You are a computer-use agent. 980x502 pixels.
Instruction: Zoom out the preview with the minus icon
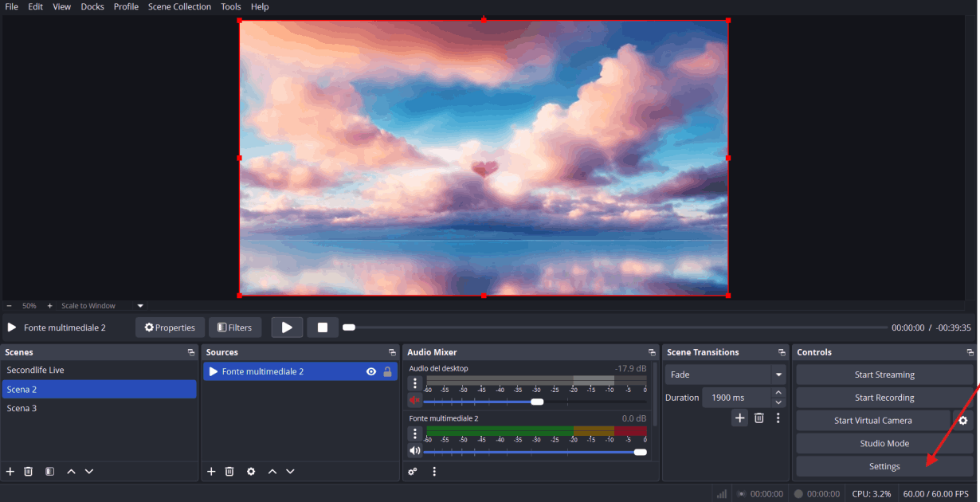(x=10, y=306)
